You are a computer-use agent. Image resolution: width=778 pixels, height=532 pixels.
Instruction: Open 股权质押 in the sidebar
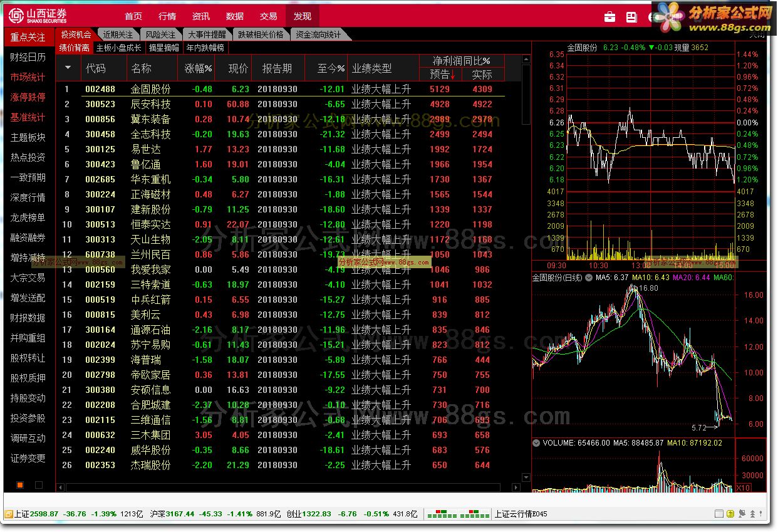(x=28, y=378)
